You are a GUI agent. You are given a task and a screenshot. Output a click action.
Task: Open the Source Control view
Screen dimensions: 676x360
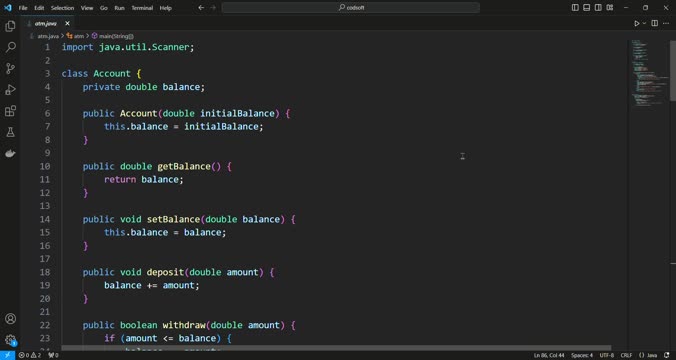click(10, 69)
